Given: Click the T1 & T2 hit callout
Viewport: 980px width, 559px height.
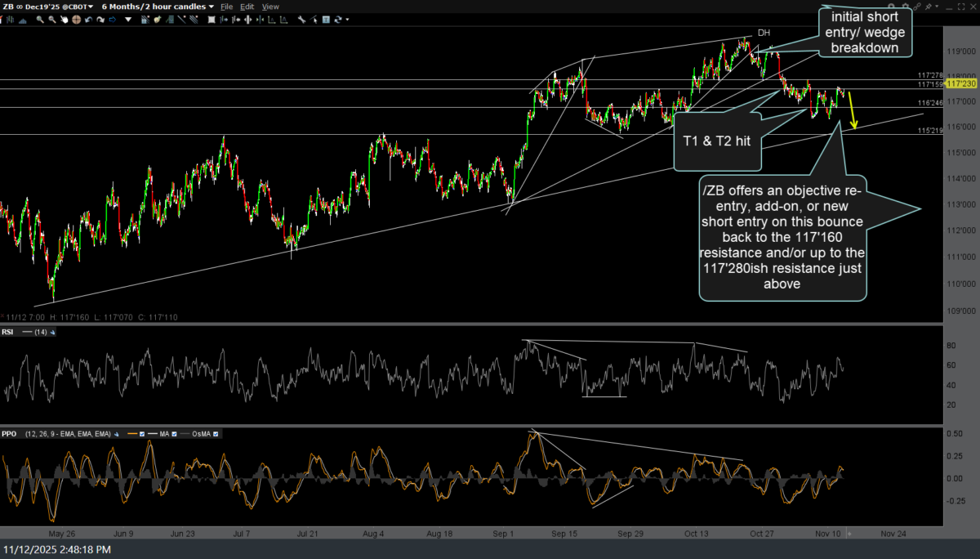Looking at the screenshot, I should [718, 141].
